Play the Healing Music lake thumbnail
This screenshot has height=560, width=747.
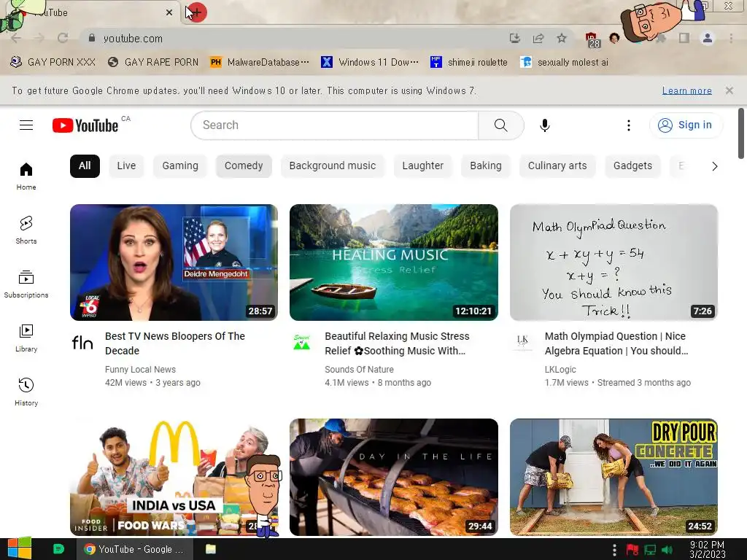point(394,262)
